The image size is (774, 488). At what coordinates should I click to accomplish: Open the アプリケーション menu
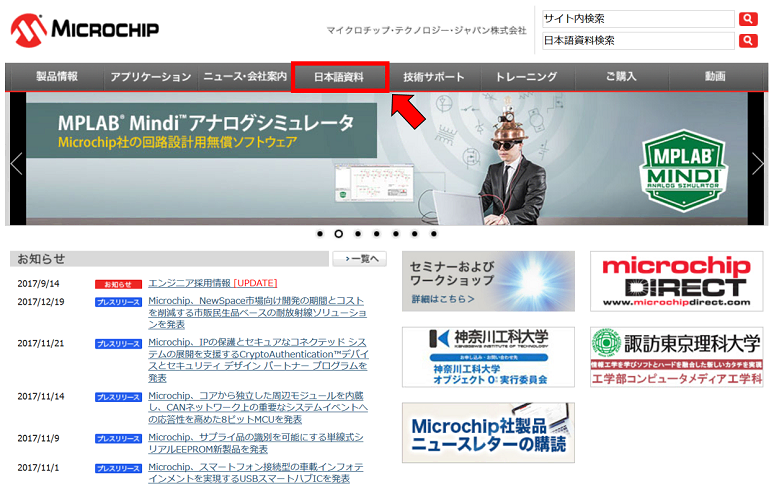pyautogui.click(x=151, y=76)
